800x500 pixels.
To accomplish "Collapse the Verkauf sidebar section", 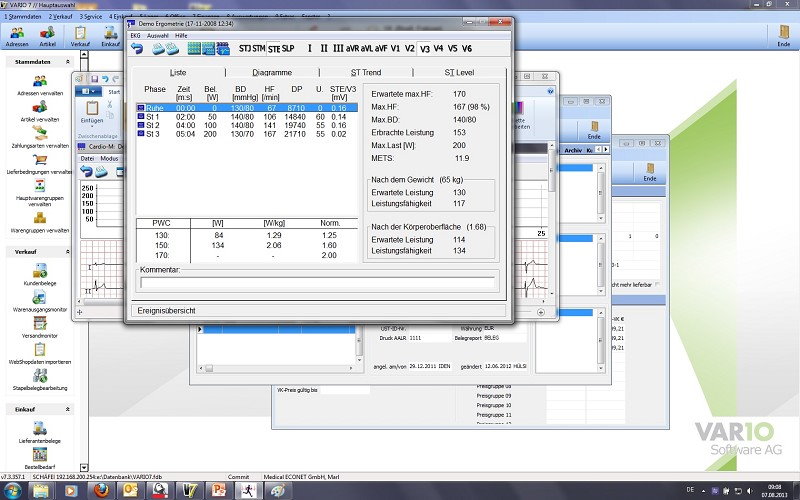I will 68,253.
